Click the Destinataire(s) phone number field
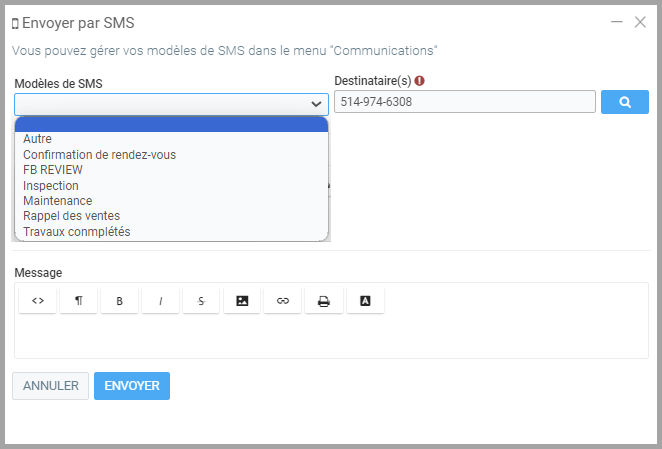Screen dimensions: 662x449 coord(464,102)
